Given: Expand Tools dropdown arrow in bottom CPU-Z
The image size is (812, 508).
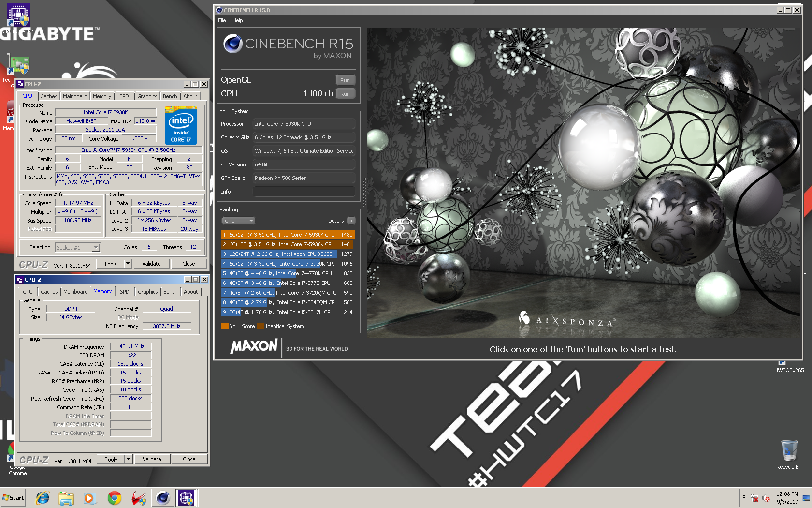Looking at the screenshot, I should click(129, 459).
